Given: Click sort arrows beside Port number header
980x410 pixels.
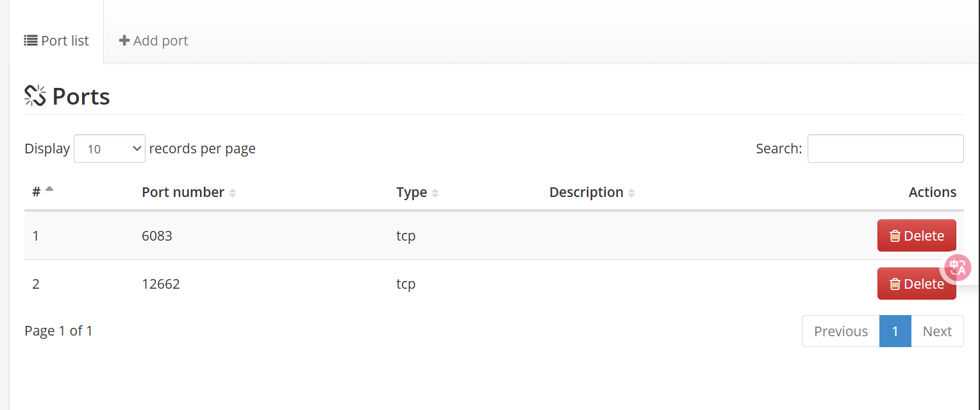Looking at the screenshot, I should pos(233,193).
